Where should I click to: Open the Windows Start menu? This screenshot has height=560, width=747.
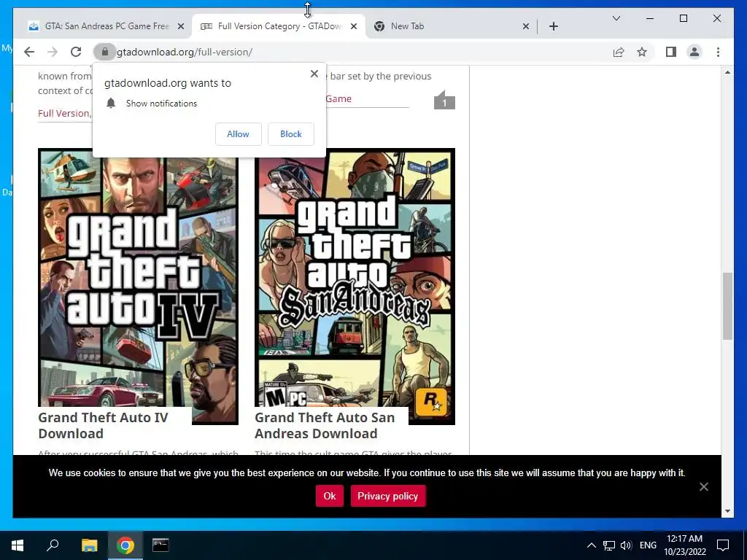click(18, 545)
